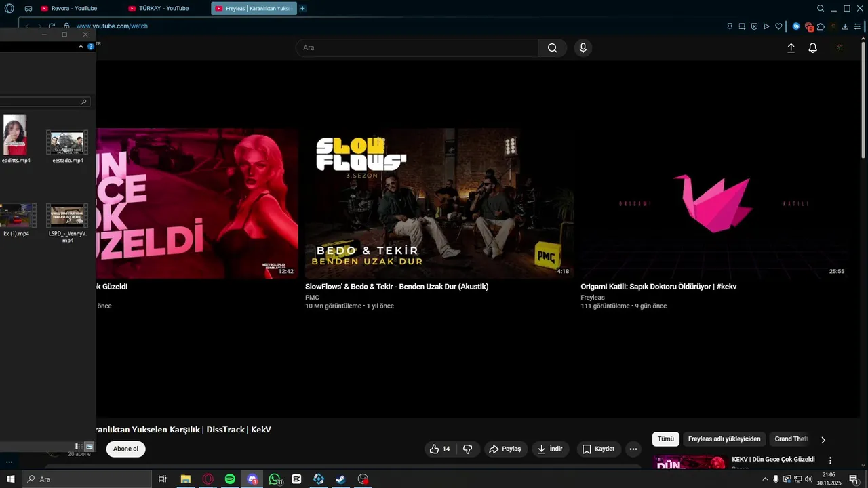This screenshot has height=488, width=868.
Task: Take a snapshot with Opera's capture icon
Action: pyautogui.click(x=742, y=26)
